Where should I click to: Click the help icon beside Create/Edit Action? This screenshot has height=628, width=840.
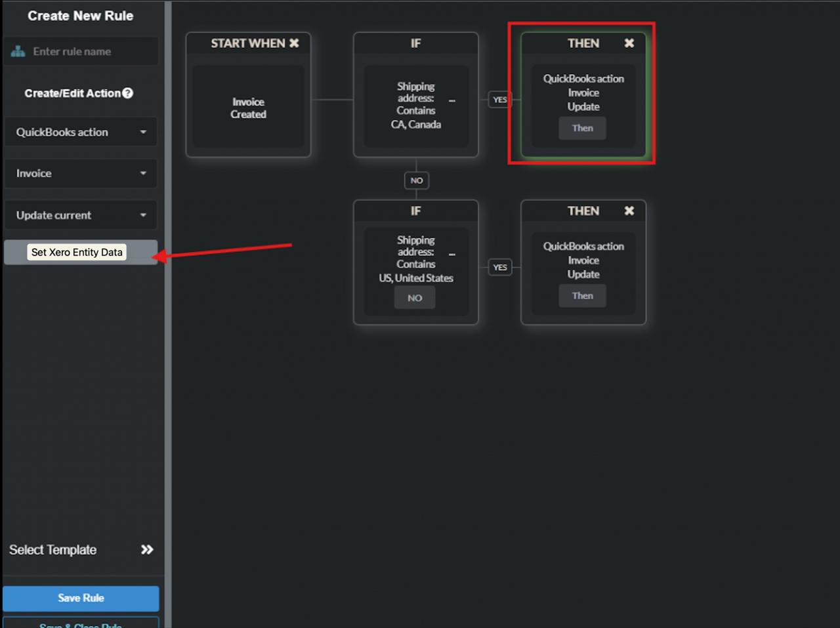click(128, 93)
